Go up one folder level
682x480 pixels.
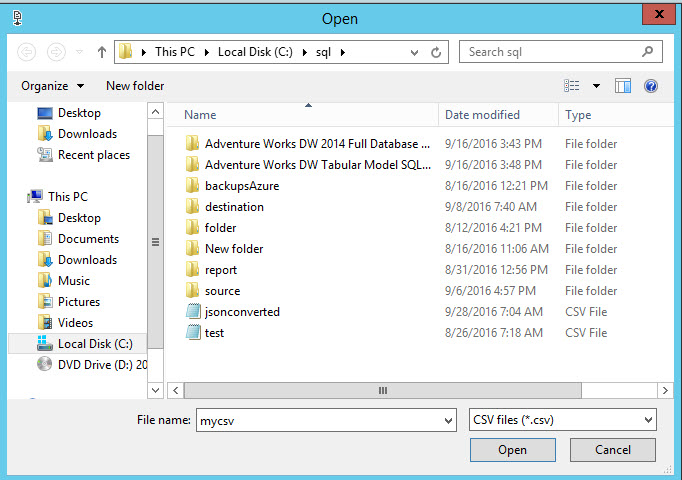coord(102,52)
